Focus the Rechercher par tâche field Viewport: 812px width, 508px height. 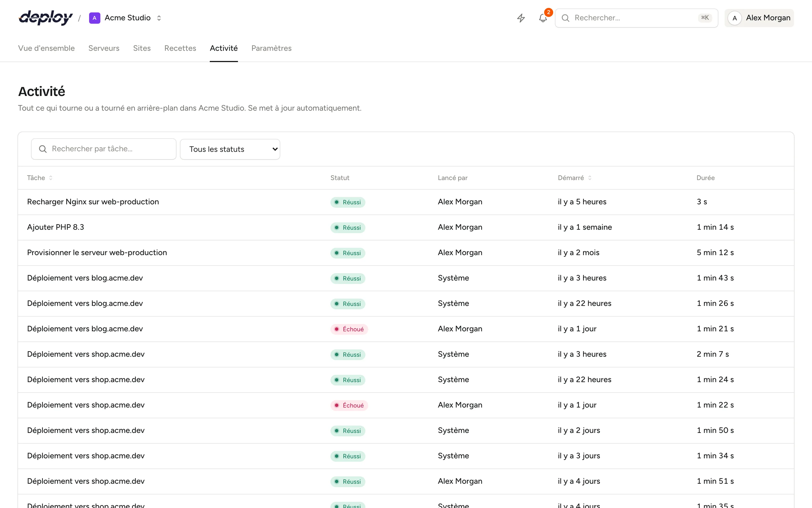104,149
